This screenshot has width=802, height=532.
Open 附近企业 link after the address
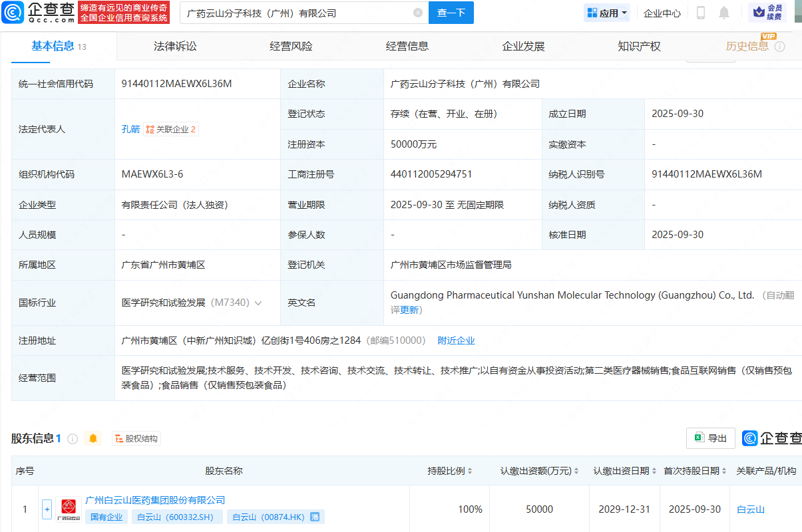[x=456, y=340]
